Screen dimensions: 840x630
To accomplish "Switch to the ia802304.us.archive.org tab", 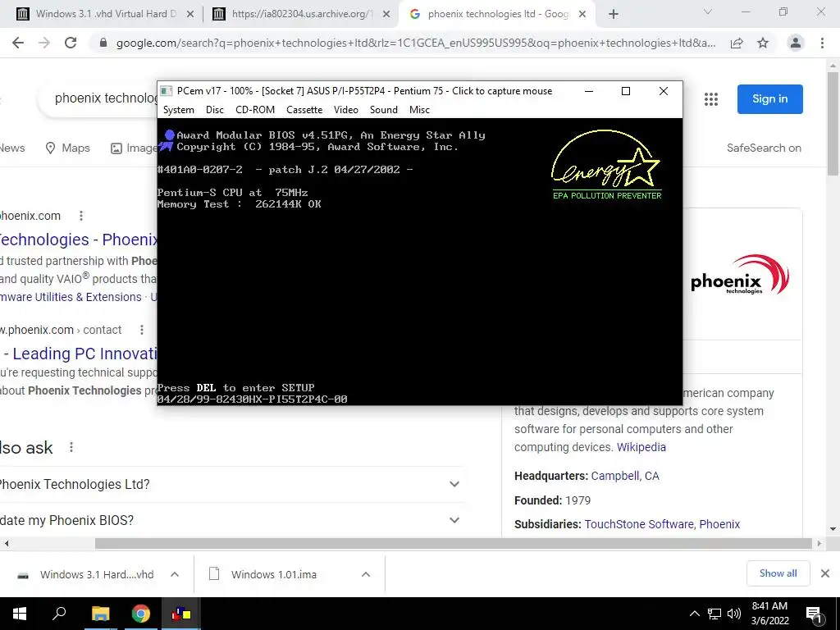I will pos(302,14).
